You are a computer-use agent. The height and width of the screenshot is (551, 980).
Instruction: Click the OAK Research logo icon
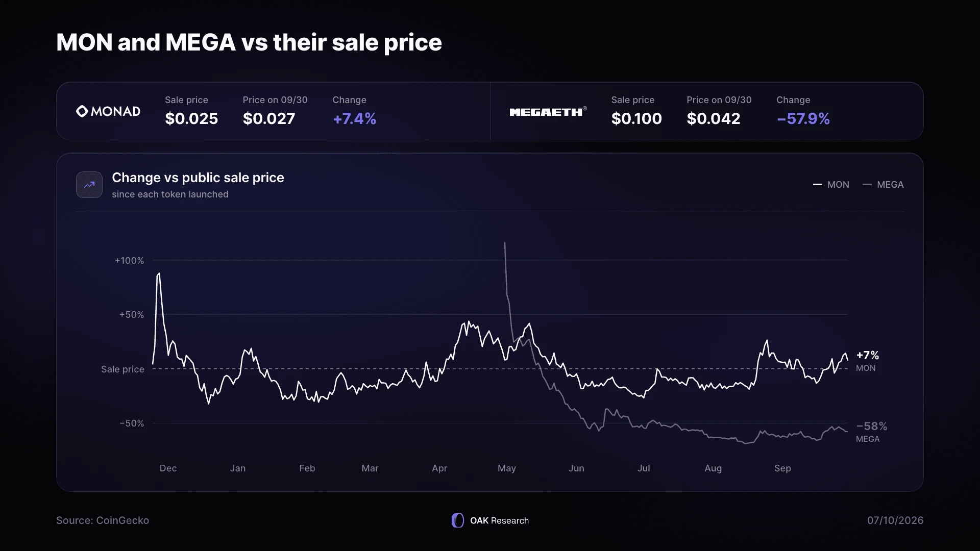click(458, 520)
